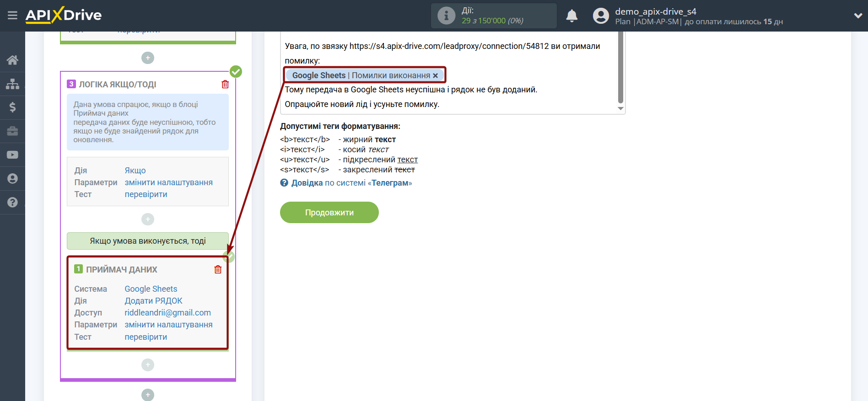Click the ПРИЙМАЧ ДАНИХ heading

point(122,270)
